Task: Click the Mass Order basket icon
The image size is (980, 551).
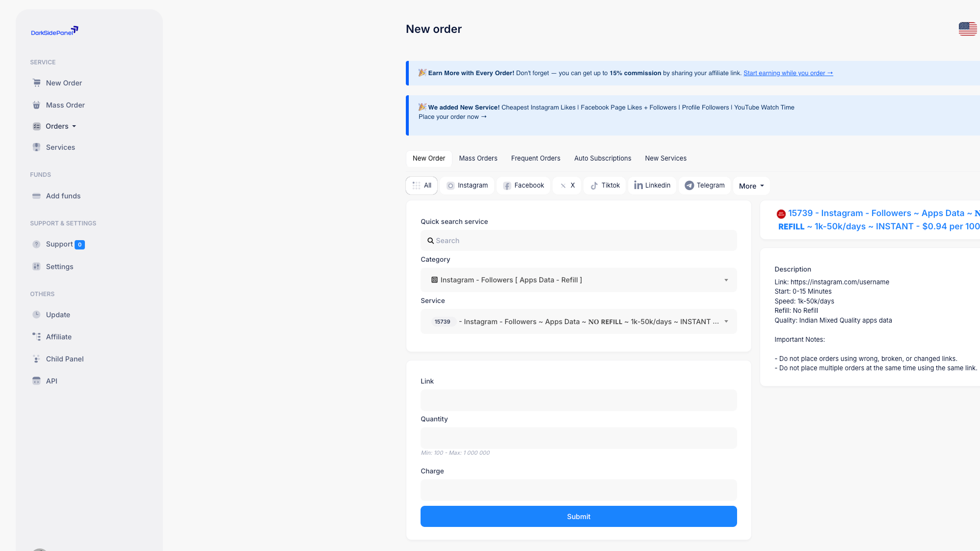Action: [36, 105]
